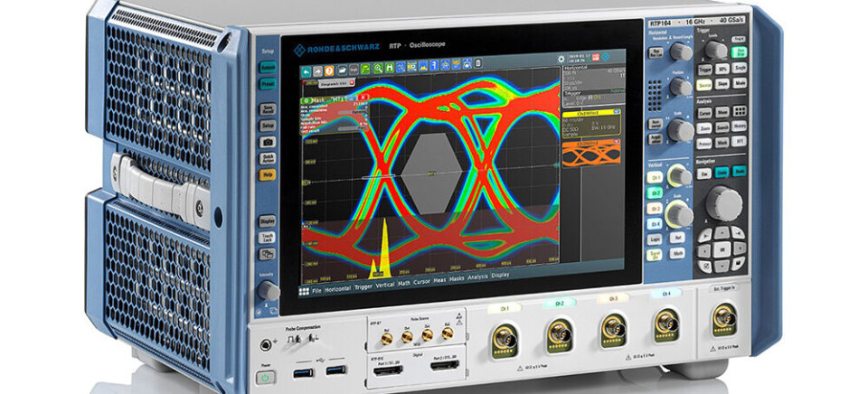The height and width of the screenshot is (394, 868).
Task: Tap the undo arrow in the on-screen toolbar
Action: [306, 71]
